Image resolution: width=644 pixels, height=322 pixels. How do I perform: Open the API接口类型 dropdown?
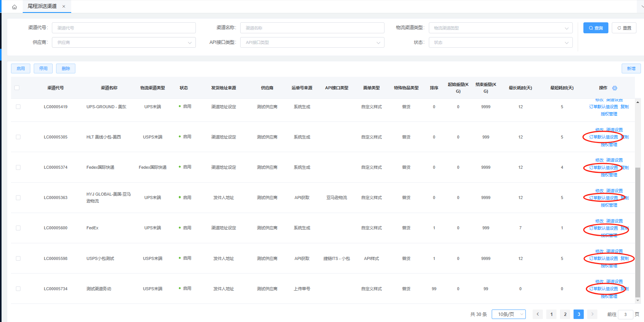tap(312, 42)
